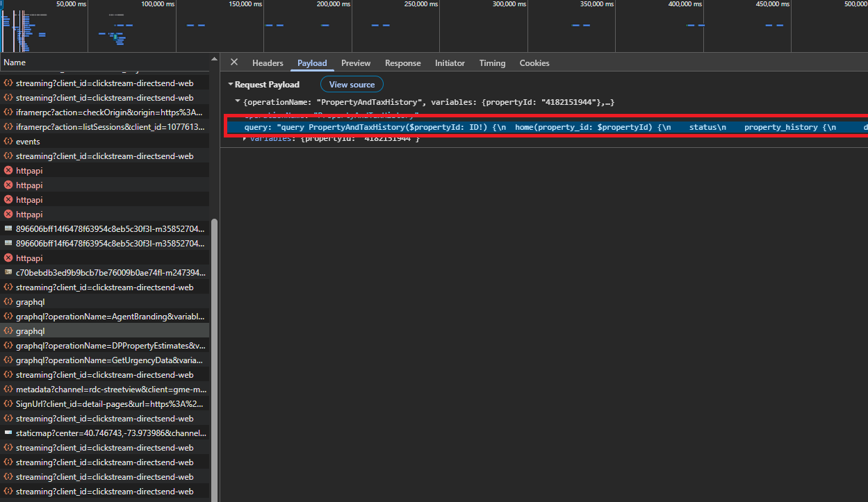
Task: Click the icon beside graphql?operationName=DPPropertyEstimates
Action: pos(8,346)
